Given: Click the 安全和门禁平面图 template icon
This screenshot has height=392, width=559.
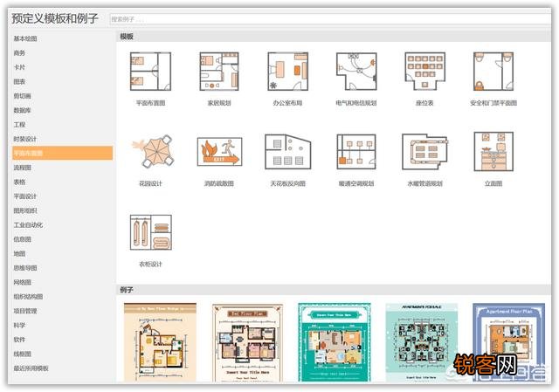Looking at the screenshot, I should click(x=493, y=72).
